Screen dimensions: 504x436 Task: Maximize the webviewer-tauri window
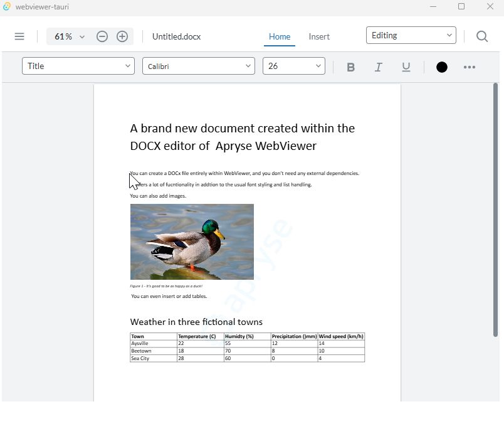click(x=461, y=6)
